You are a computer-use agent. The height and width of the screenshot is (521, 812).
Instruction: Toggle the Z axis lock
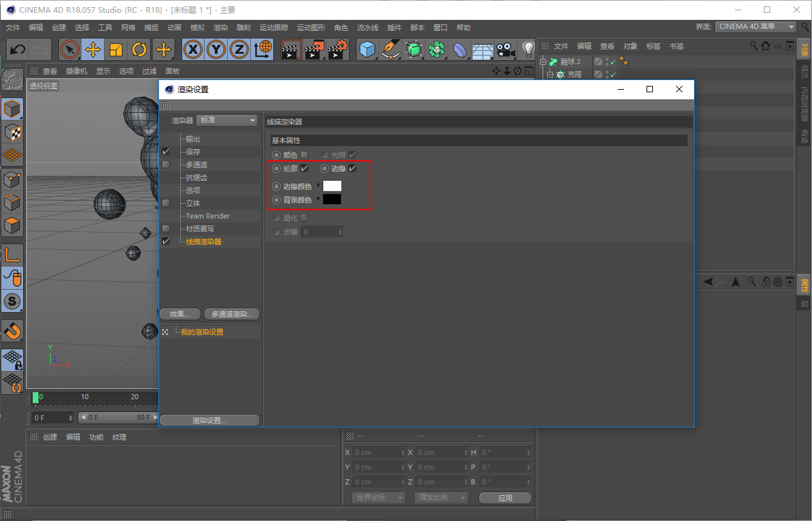[239, 49]
